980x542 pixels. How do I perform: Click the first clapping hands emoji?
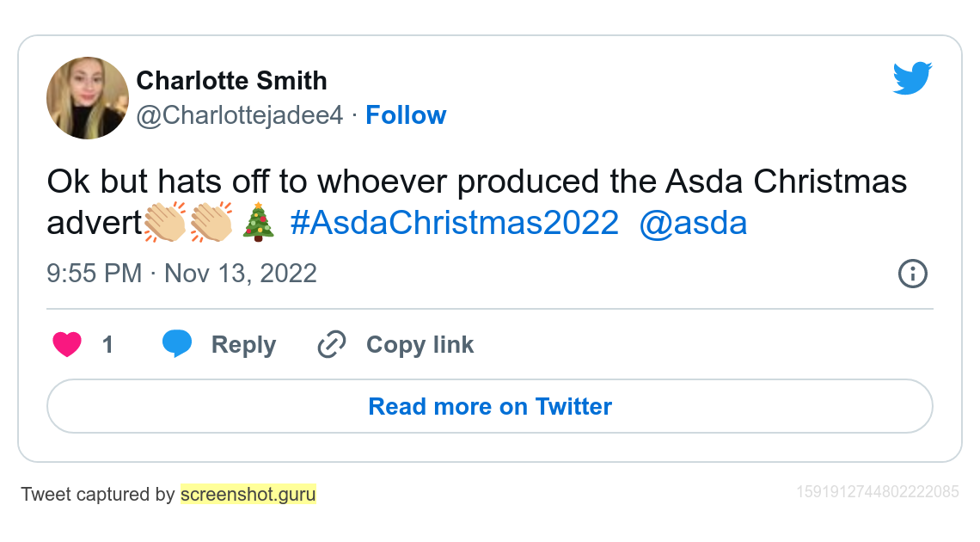(164, 223)
